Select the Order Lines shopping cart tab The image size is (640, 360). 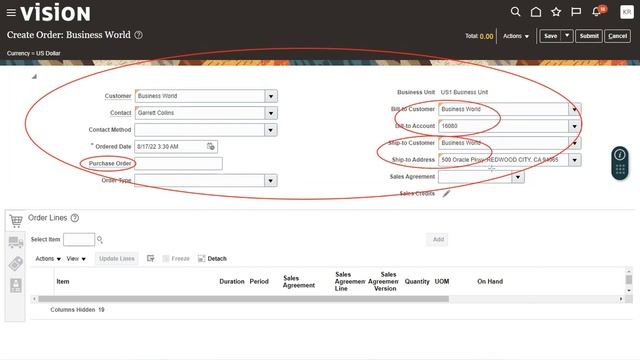[16, 221]
